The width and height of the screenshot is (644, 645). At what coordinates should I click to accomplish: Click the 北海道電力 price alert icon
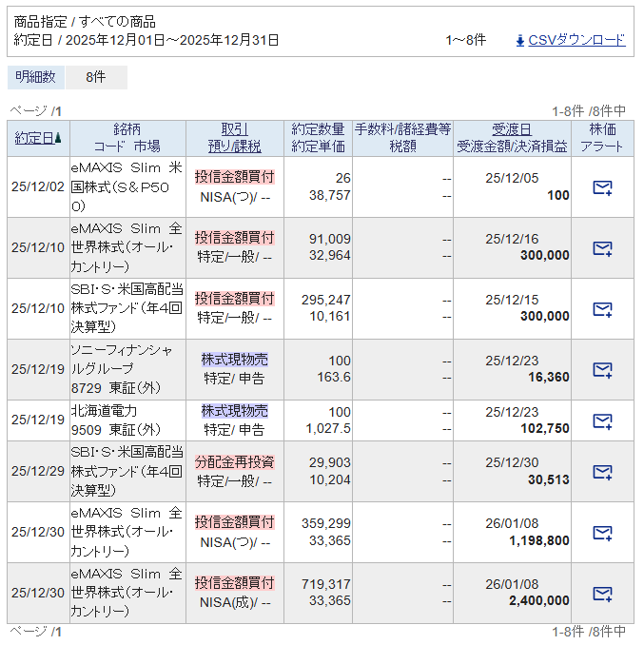[601, 420]
